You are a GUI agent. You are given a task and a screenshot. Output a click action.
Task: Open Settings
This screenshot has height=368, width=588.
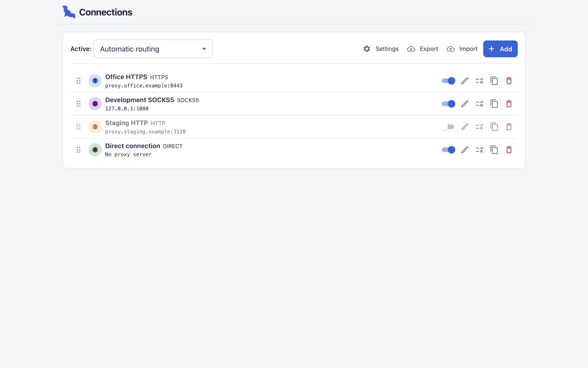(x=381, y=49)
